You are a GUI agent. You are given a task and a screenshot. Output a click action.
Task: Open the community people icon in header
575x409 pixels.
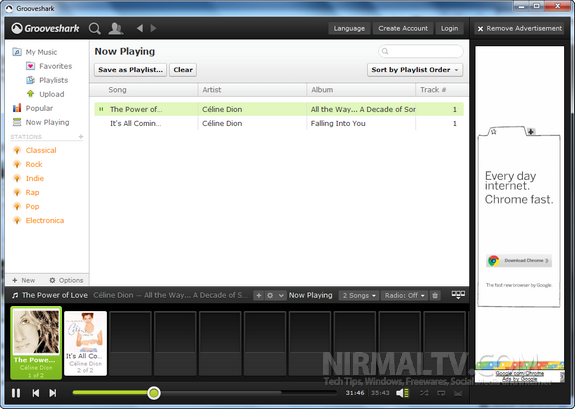(116, 29)
